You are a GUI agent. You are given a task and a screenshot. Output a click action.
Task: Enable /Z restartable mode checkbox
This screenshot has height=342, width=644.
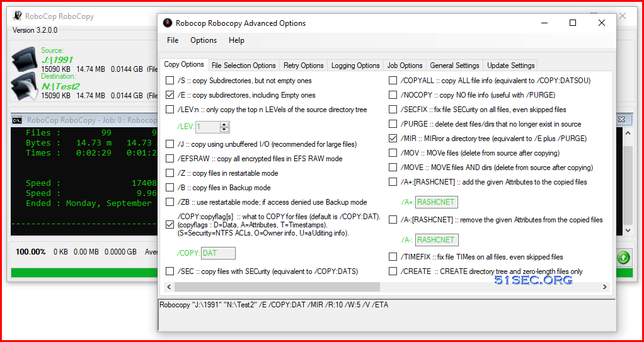tap(170, 173)
